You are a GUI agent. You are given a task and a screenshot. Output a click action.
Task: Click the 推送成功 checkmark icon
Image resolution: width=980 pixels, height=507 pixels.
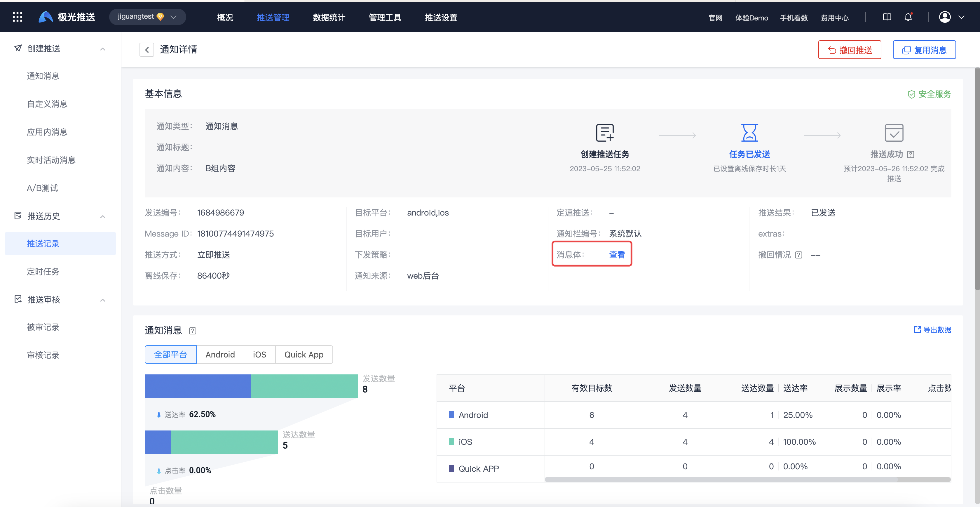894,133
